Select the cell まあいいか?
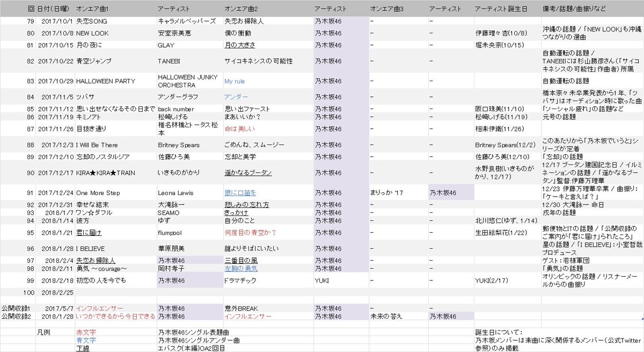The image size is (644, 352). tap(242, 116)
